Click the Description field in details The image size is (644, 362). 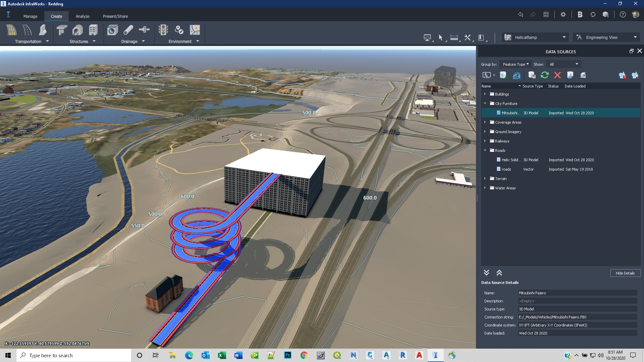pos(577,301)
